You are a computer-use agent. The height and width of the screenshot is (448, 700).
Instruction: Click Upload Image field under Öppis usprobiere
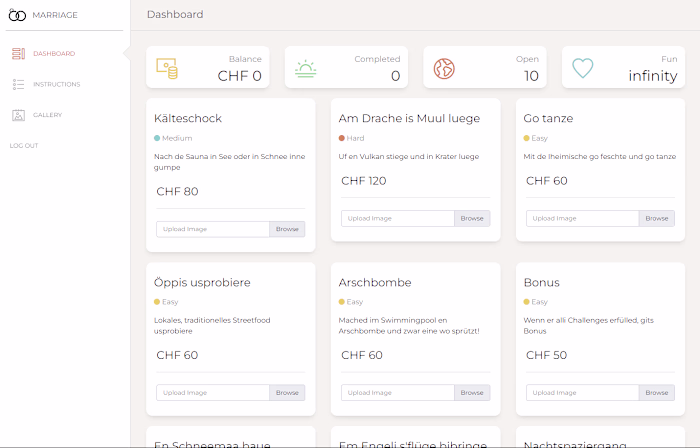point(213,393)
